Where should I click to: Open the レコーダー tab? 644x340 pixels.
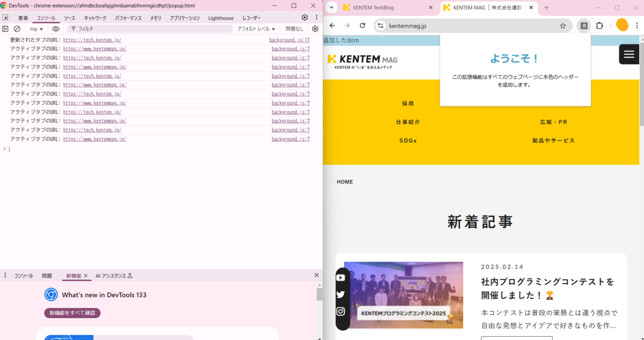(x=252, y=18)
